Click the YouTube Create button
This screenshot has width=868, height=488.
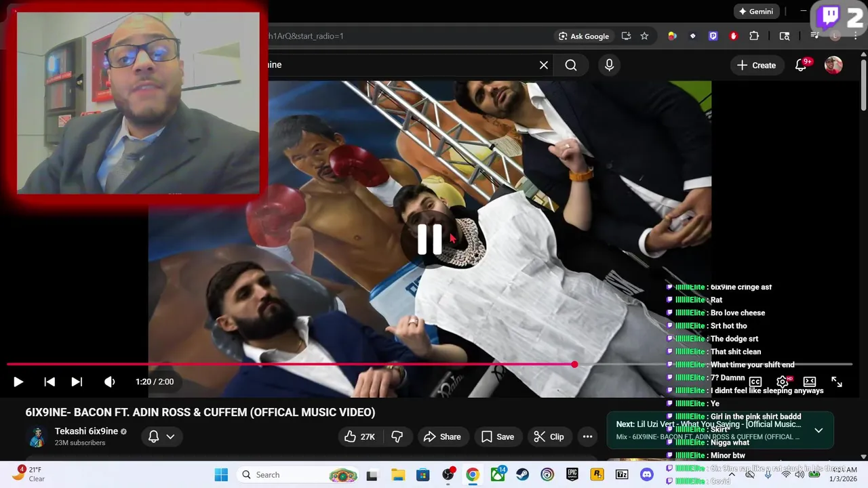tap(757, 65)
